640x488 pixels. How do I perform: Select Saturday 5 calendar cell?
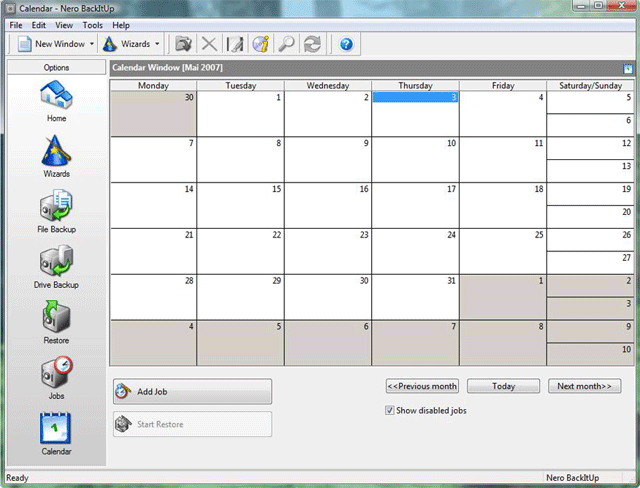(x=590, y=102)
